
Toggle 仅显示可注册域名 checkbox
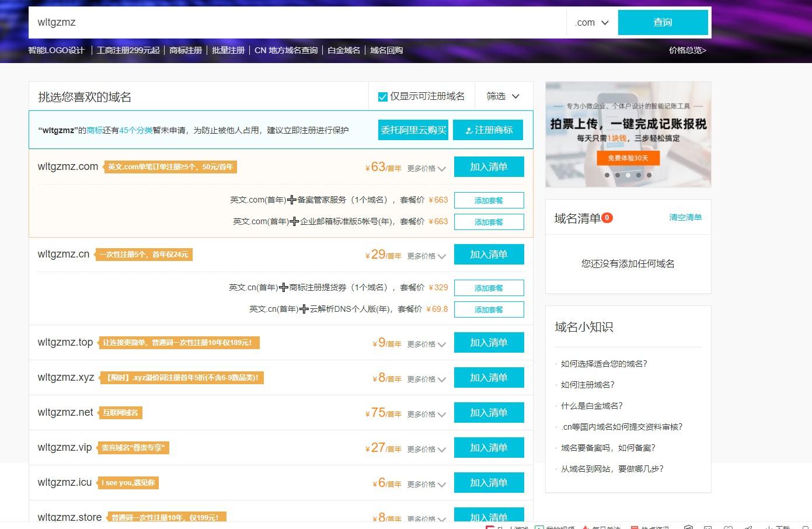tap(383, 96)
